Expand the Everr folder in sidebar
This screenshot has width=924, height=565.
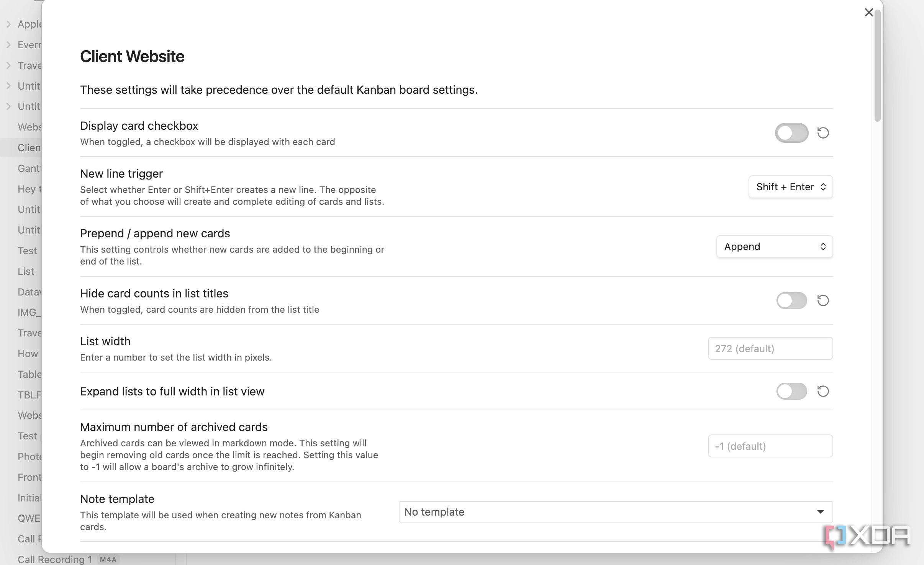click(x=8, y=45)
